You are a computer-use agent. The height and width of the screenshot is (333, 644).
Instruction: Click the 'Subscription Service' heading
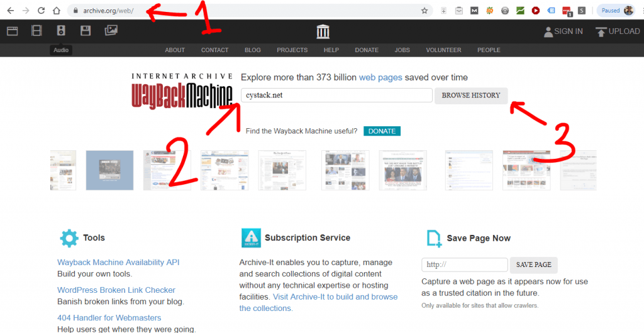(308, 238)
